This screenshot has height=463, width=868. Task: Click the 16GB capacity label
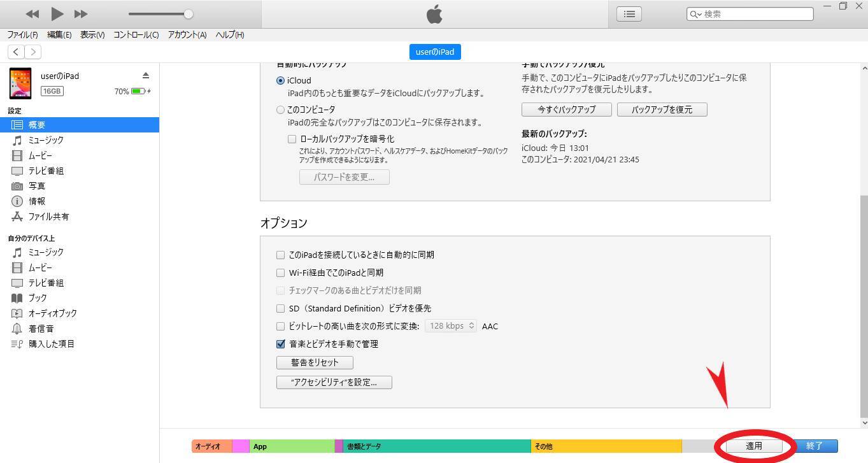tap(52, 91)
